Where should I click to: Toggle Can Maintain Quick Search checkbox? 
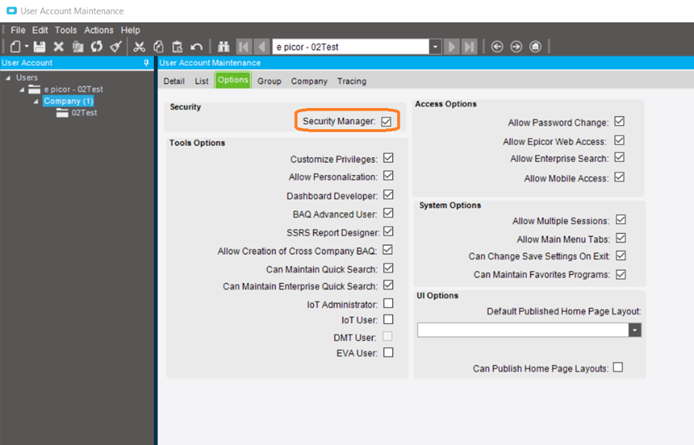click(x=388, y=268)
